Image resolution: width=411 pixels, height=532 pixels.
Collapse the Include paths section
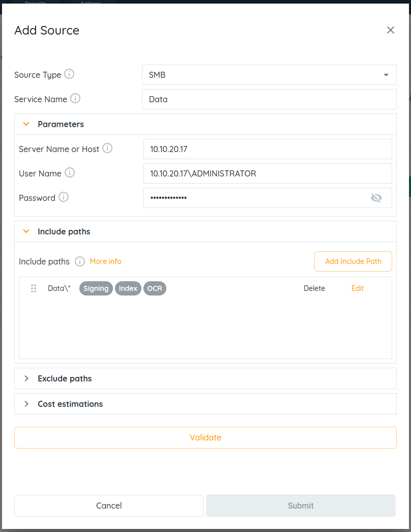tap(26, 231)
